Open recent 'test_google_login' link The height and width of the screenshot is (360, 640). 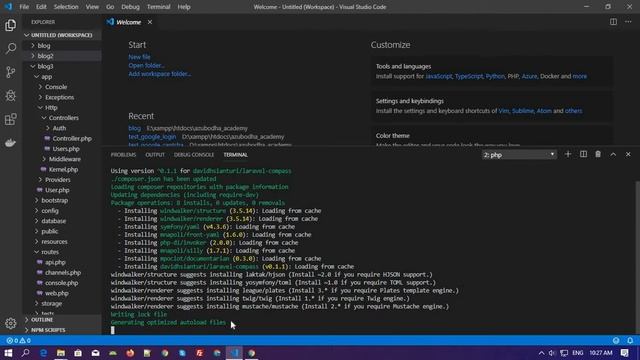[x=152, y=136]
